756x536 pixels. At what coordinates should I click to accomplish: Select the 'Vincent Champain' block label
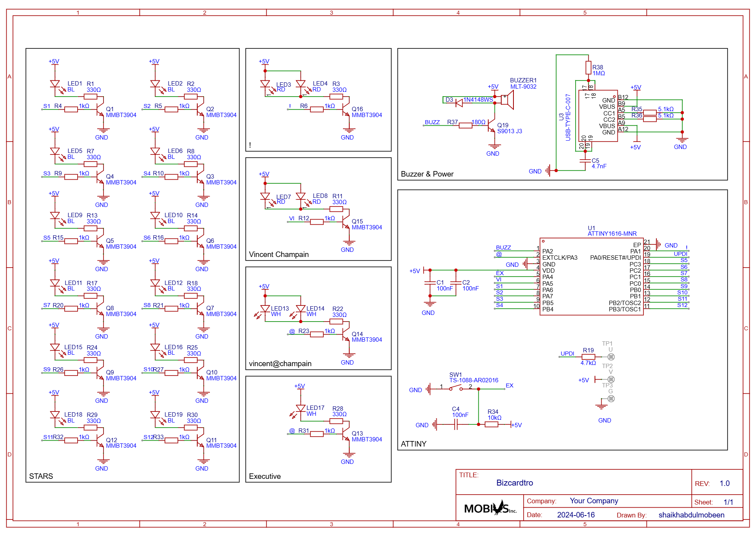(x=279, y=255)
